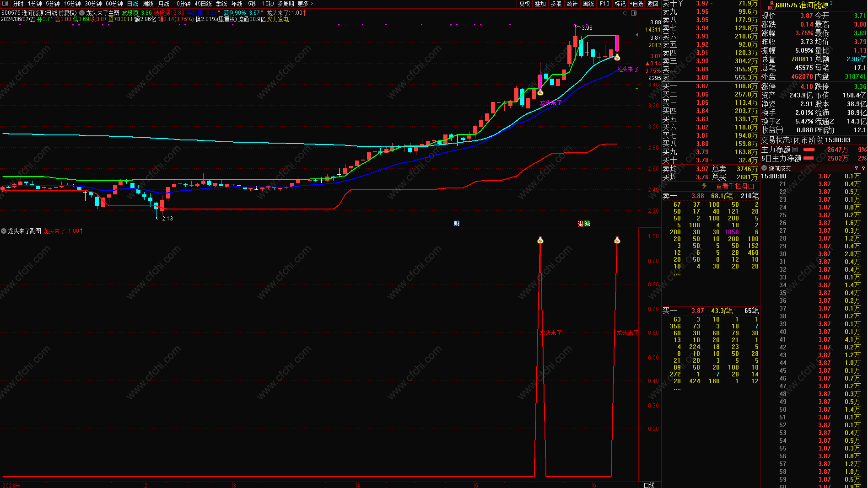
Task: Select the 60分钟 period
Action: point(114,4)
